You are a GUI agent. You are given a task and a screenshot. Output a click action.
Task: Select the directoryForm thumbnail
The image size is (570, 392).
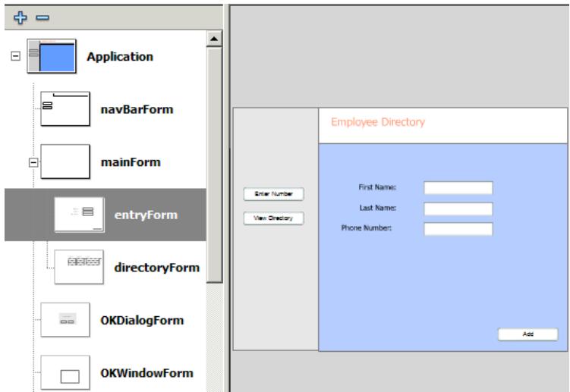79,267
